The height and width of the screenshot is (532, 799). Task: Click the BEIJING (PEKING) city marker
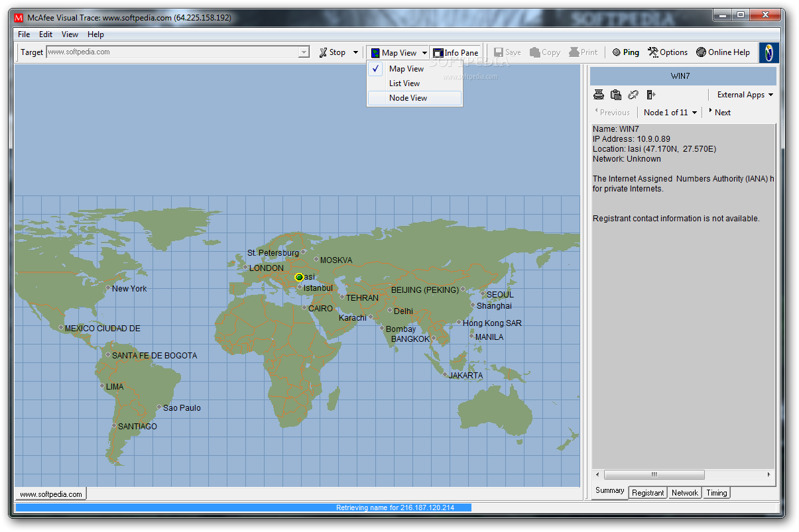coord(463,289)
